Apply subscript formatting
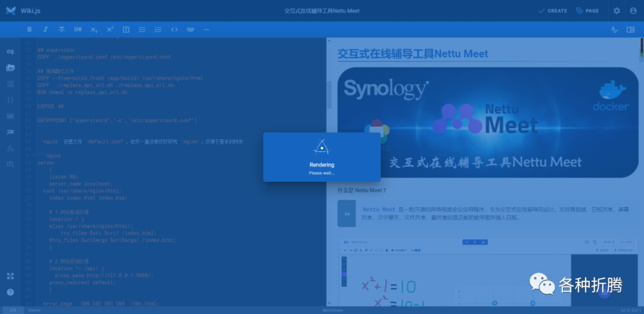The image size is (644, 314). click(94, 30)
